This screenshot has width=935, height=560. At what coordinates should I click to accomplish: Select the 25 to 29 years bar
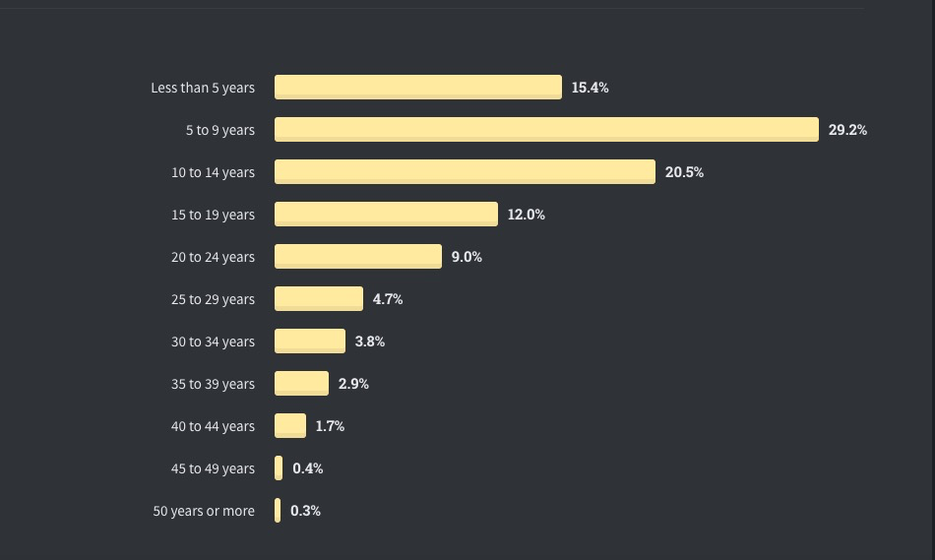coord(319,299)
